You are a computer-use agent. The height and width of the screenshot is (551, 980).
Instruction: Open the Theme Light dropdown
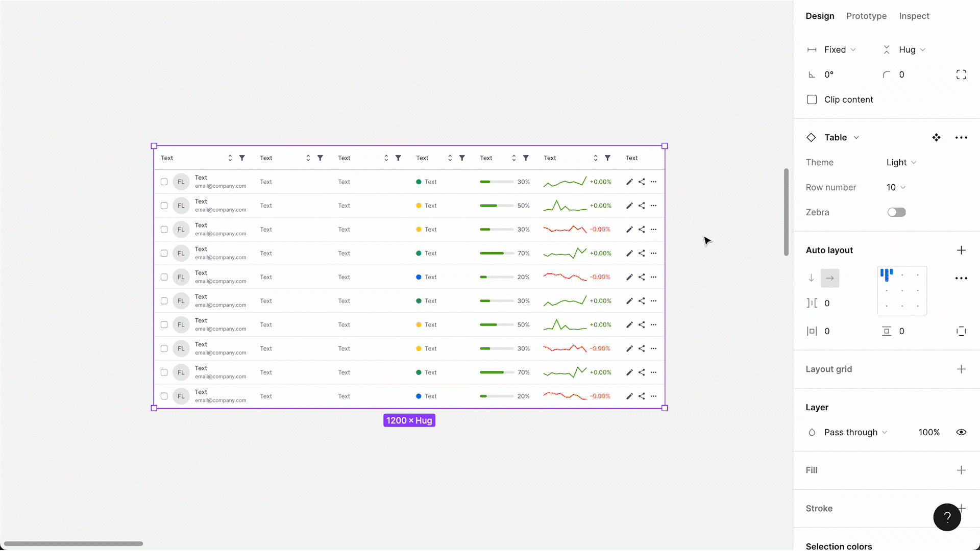[x=901, y=162]
